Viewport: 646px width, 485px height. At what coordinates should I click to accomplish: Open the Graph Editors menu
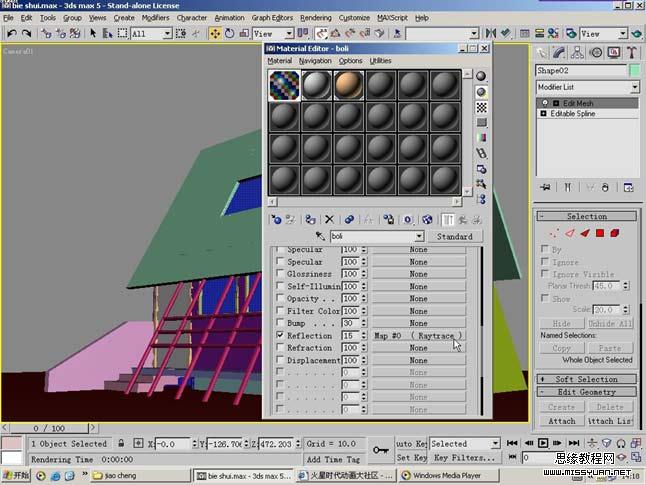[x=272, y=18]
